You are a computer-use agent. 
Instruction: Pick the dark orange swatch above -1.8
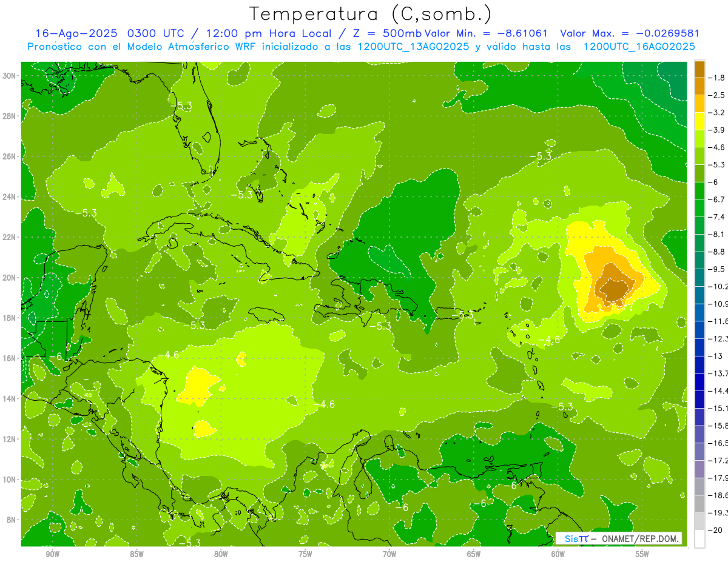pos(699,69)
